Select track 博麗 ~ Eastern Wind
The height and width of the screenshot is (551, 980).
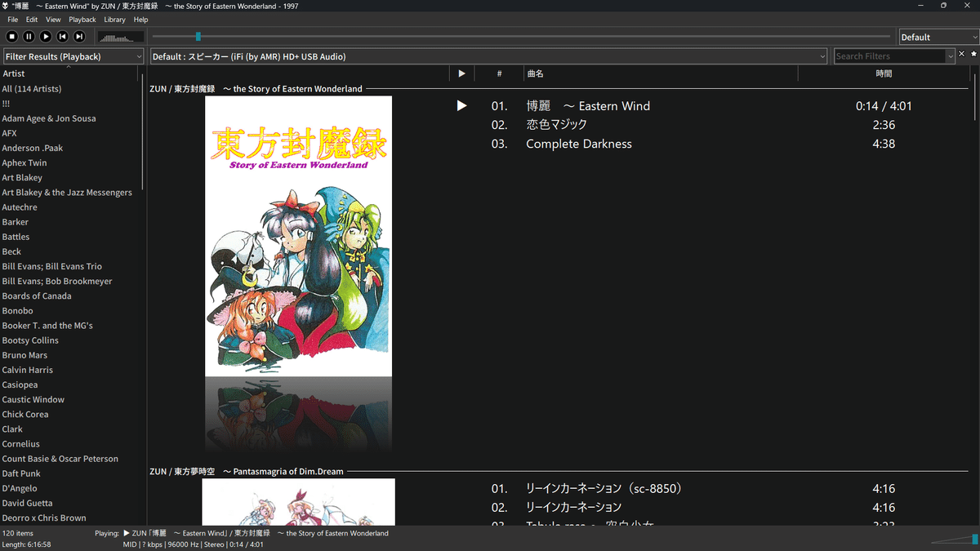click(588, 106)
